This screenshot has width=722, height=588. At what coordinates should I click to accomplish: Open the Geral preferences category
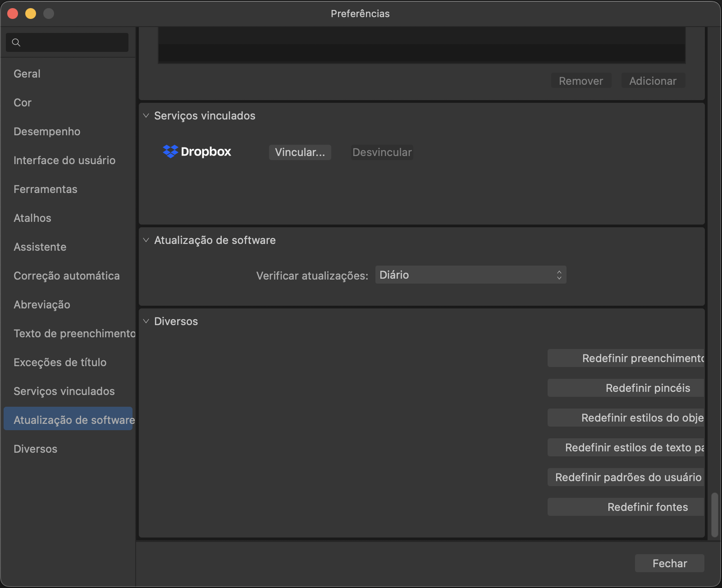[27, 73]
